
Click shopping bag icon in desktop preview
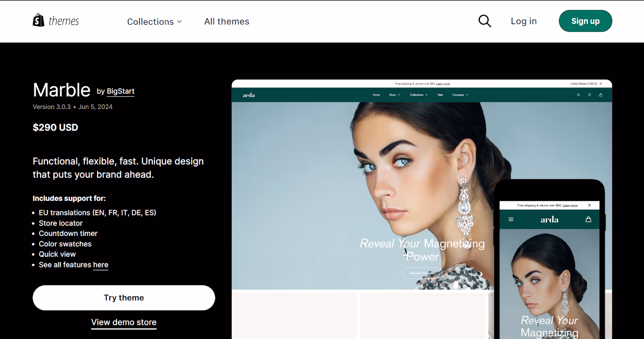tap(601, 95)
